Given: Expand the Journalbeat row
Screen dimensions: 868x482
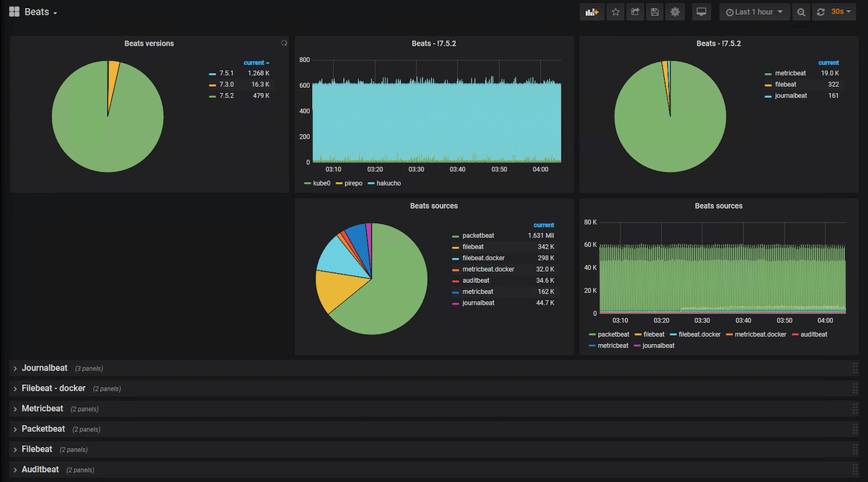Looking at the screenshot, I should coord(45,368).
